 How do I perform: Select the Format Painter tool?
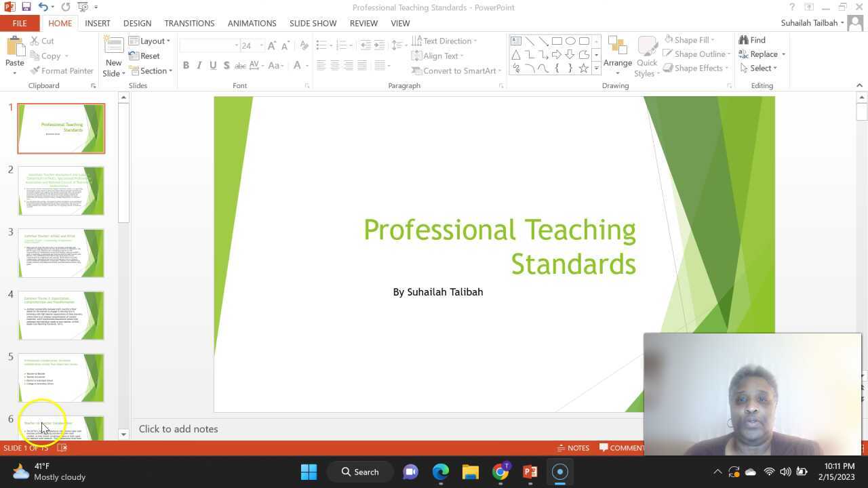point(62,70)
